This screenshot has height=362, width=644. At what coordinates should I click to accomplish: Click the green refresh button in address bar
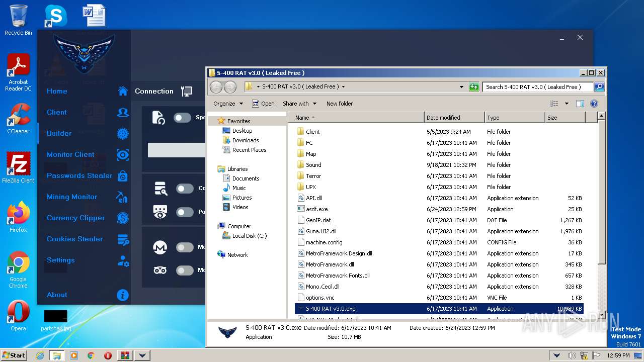click(474, 87)
